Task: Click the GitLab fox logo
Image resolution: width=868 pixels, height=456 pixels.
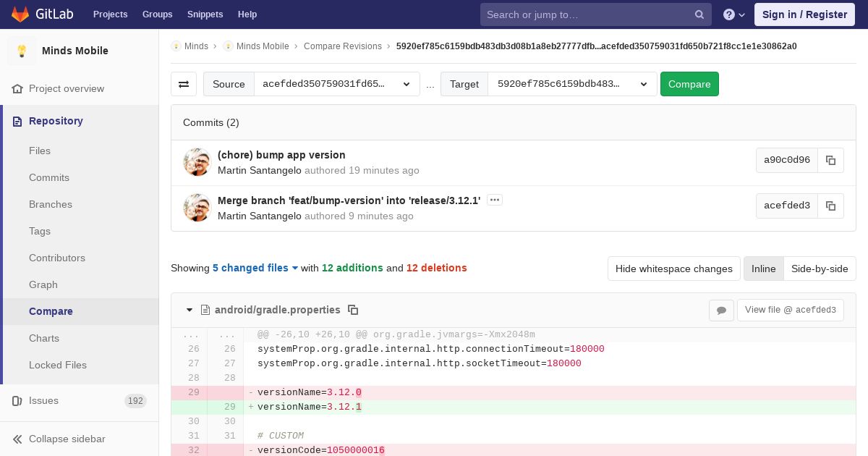Action: [20, 14]
